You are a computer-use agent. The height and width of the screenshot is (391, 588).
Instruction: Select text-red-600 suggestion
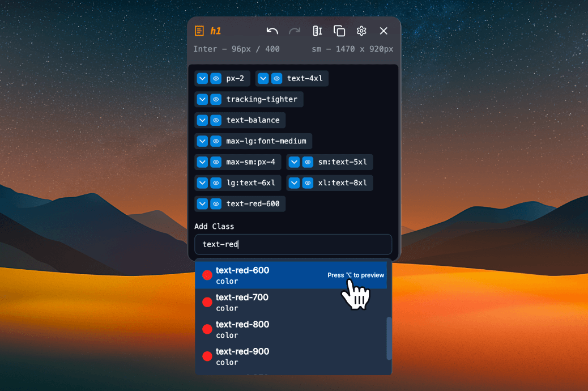pos(291,275)
